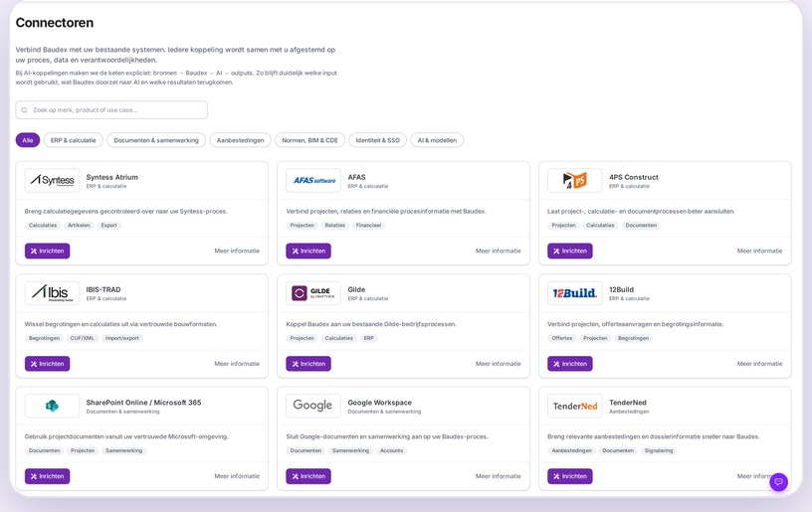The height and width of the screenshot is (512, 812).
Task: Filter by Documenten & samenwerking
Action: point(156,140)
